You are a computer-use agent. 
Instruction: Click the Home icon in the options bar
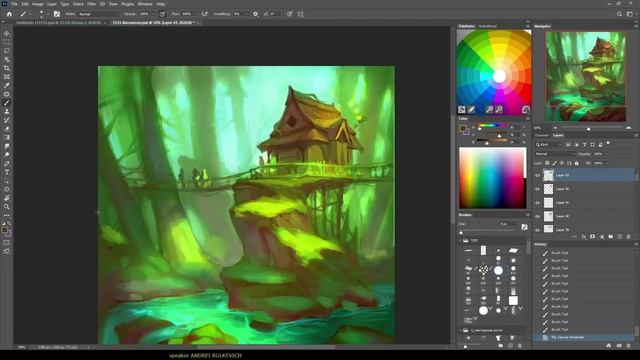(9, 14)
